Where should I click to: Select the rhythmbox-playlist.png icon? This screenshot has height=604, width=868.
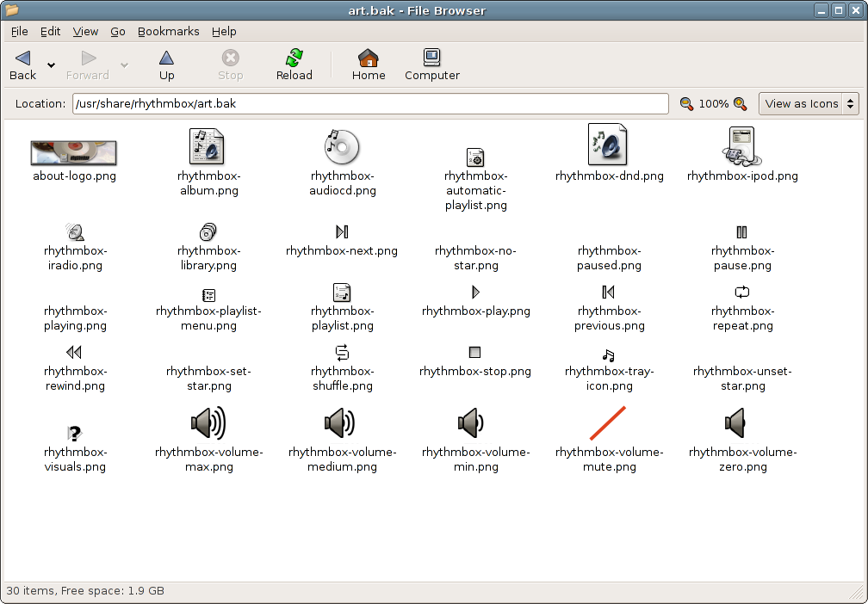pyautogui.click(x=342, y=292)
